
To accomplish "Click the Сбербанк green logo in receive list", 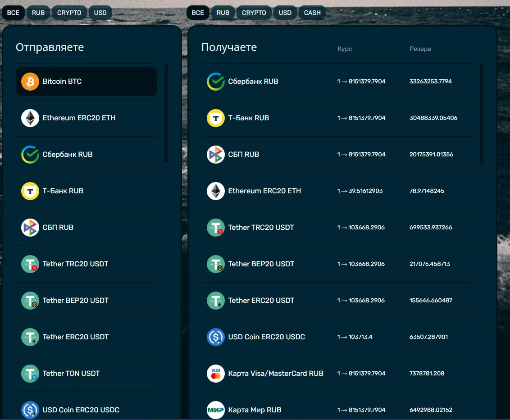I will pos(216,81).
